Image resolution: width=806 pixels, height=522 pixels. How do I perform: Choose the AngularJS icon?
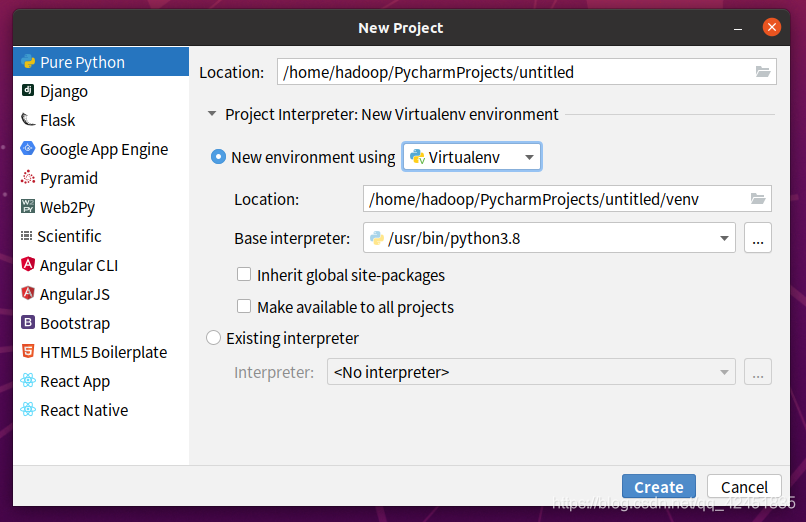point(28,293)
